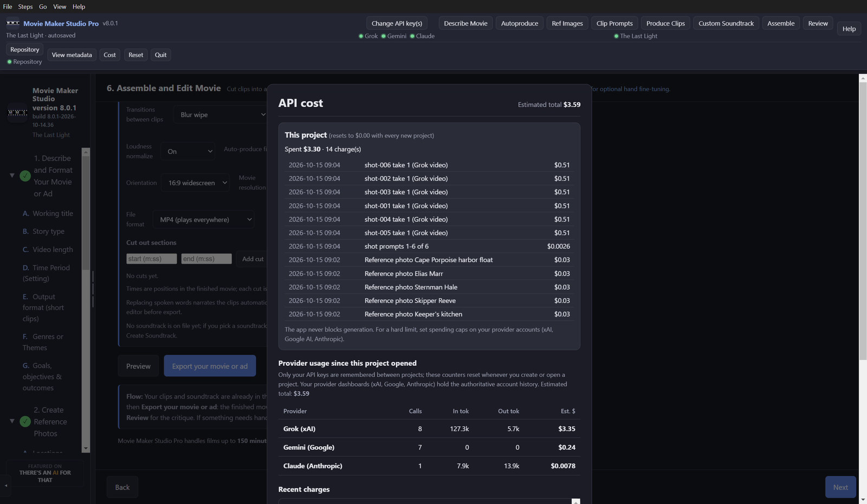Click the sidebar collapse arrow at bottom left

(6, 485)
